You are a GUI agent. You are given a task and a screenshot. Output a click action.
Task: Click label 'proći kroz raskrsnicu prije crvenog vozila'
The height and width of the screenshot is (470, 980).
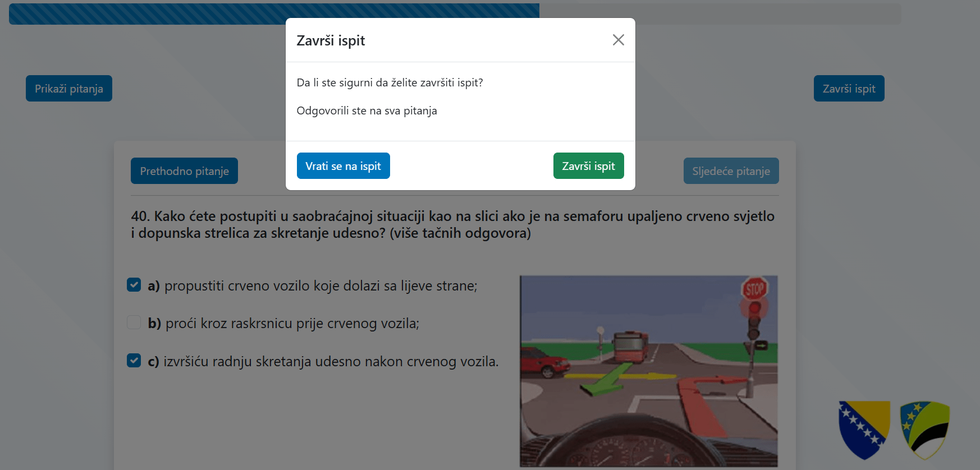pyautogui.click(x=292, y=324)
